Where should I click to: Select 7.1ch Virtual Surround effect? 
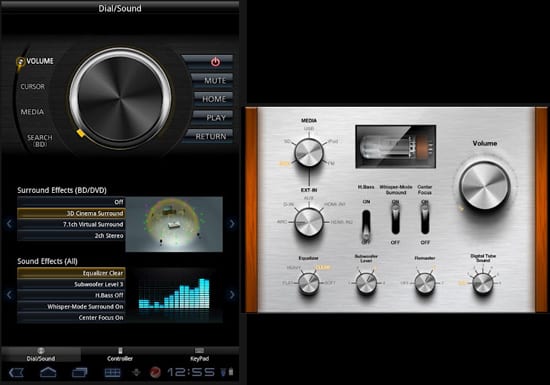coord(71,224)
